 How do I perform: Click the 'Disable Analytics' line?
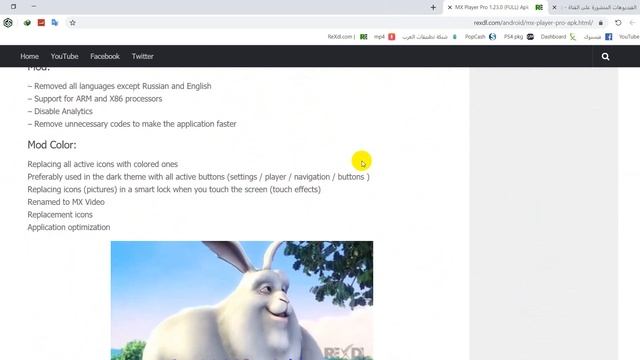(60, 111)
